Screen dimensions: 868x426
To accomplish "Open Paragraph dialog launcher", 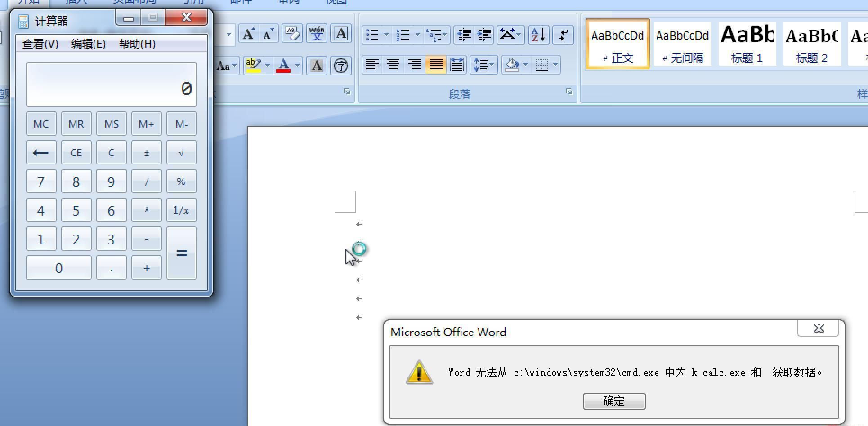I will [x=569, y=92].
